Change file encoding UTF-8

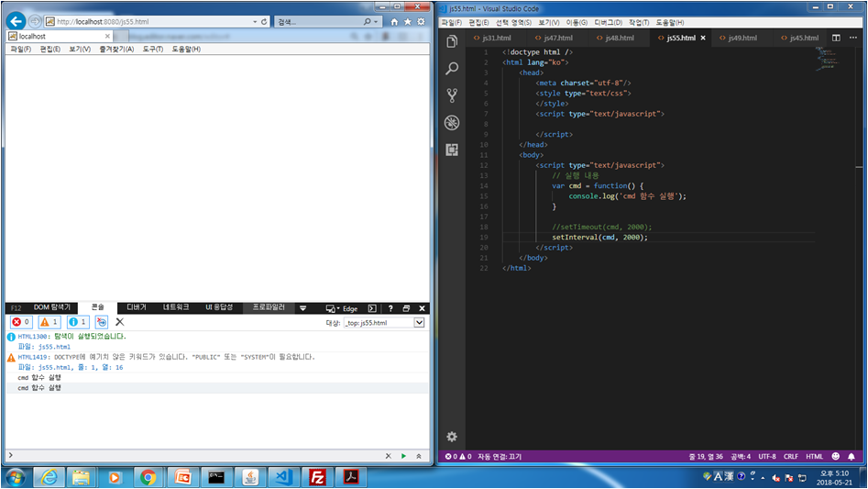(x=766, y=456)
